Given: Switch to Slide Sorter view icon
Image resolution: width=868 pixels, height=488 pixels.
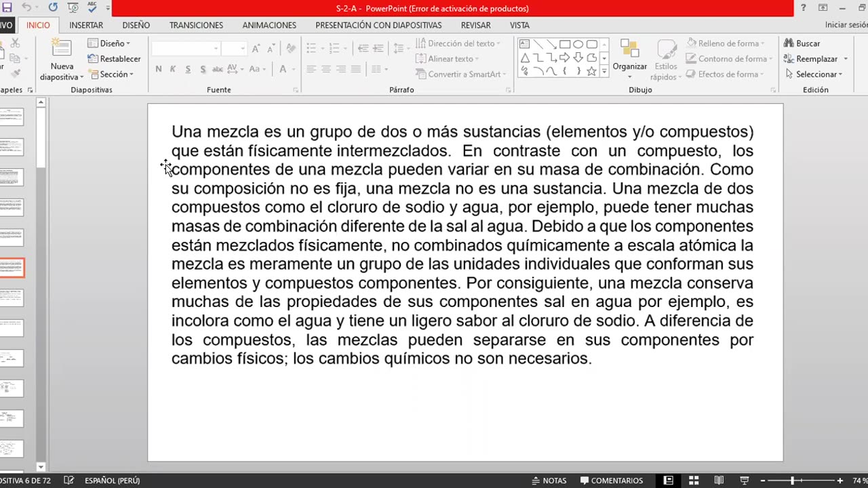Looking at the screenshot, I should [x=694, y=481].
